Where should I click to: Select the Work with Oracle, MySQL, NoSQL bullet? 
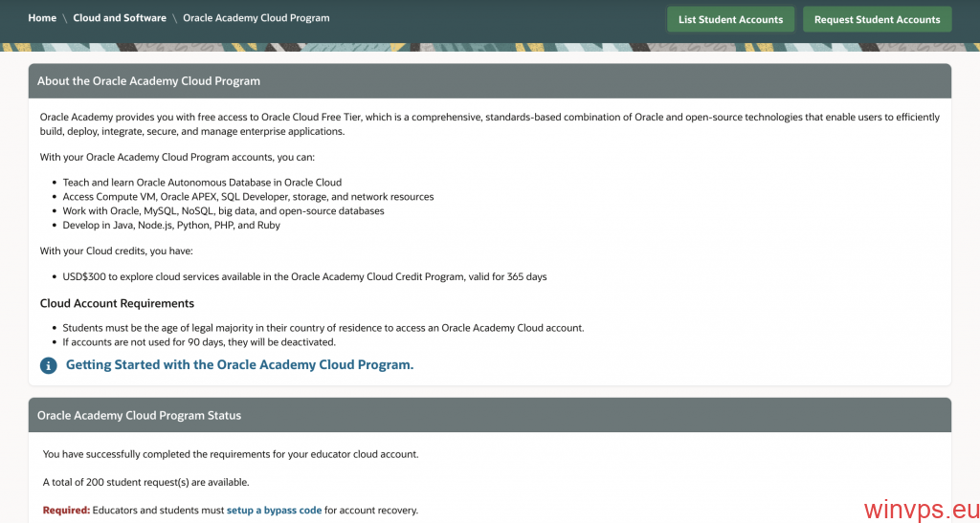(223, 211)
